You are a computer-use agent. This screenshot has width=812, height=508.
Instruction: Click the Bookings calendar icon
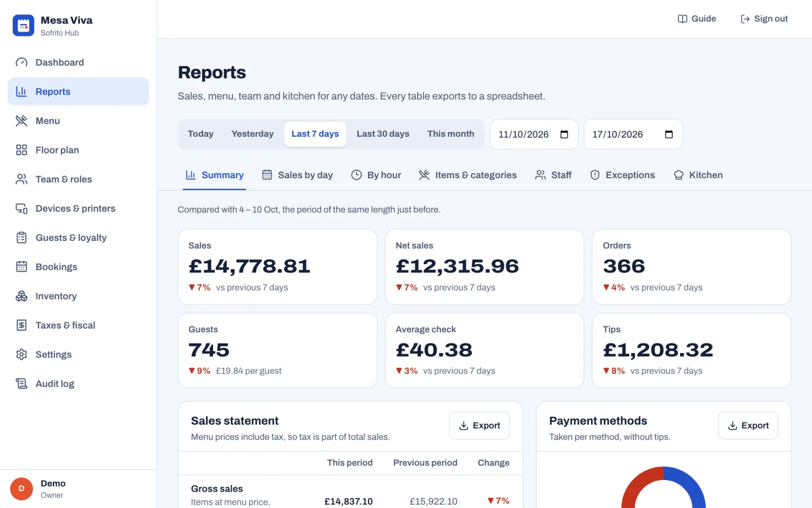click(21, 267)
